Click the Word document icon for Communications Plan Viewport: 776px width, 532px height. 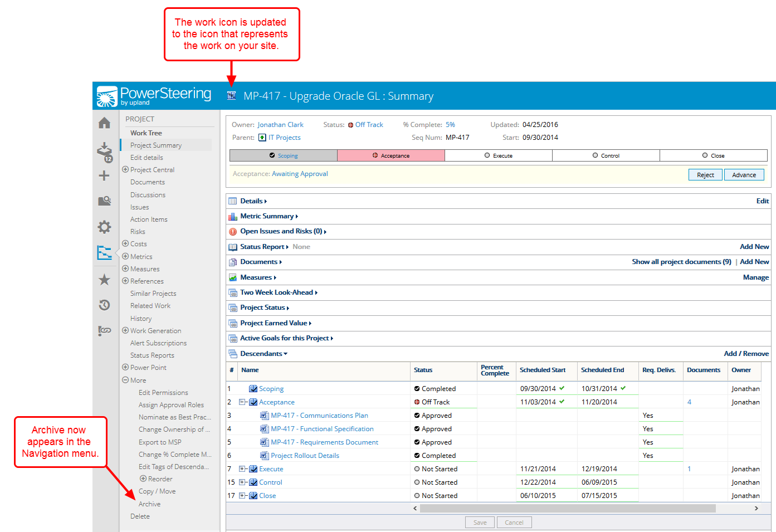coord(265,416)
